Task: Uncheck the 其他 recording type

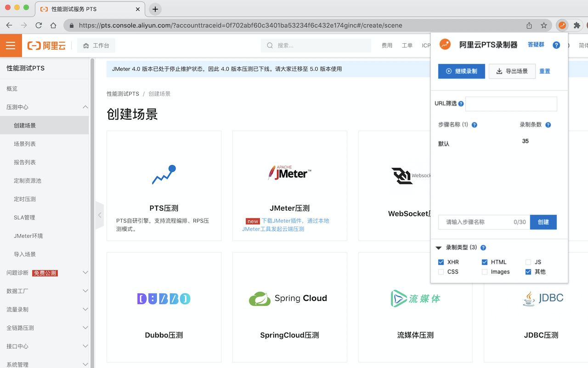Action: (528, 272)
